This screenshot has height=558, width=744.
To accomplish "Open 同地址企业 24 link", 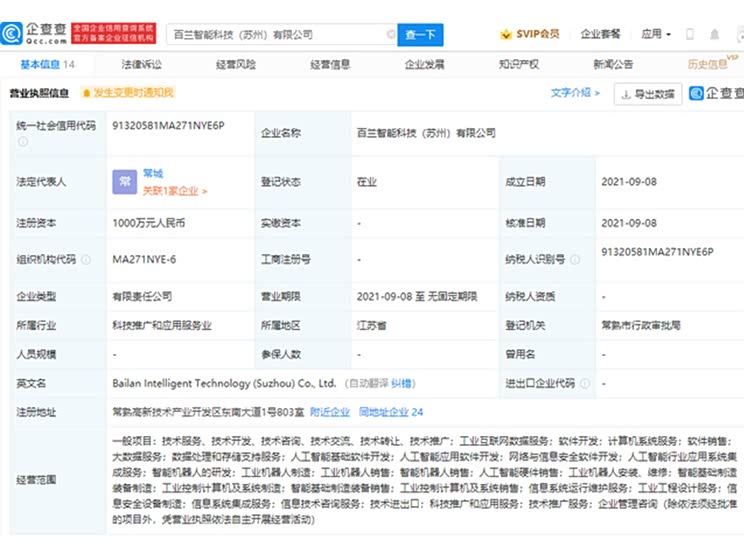I will pos(391,411).
